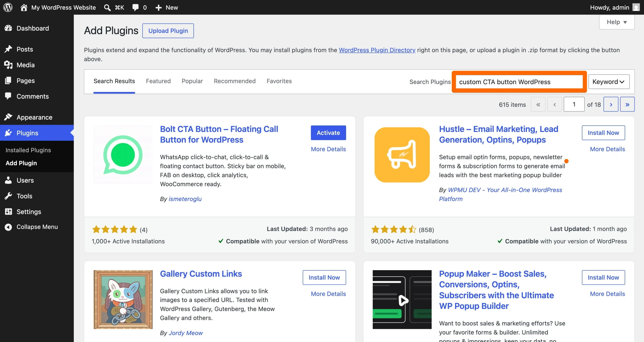Jump to last page of plugin results
This screenshot has width=644, height=342.
pyautogui.click(x=627, y=104)
